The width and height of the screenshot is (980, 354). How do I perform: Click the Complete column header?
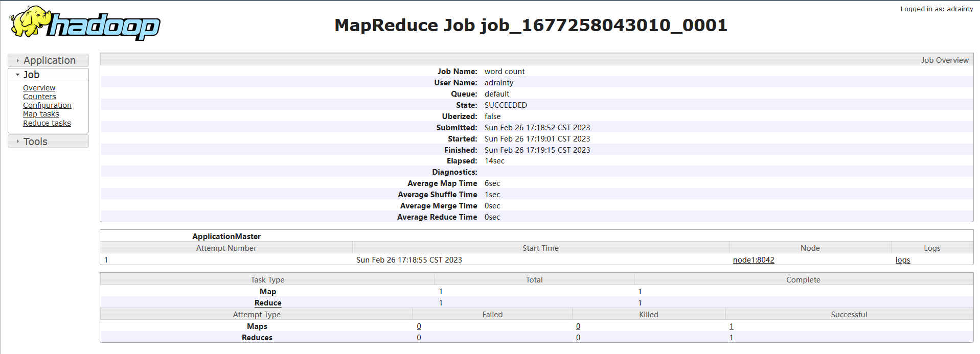click(803, 280)
